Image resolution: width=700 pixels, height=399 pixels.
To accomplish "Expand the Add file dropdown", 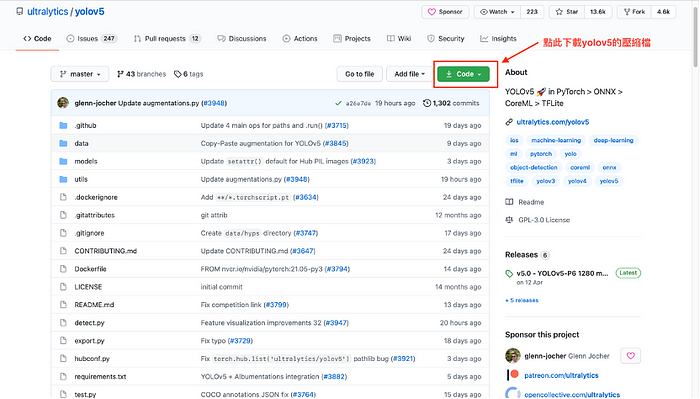I will [x=409, y=74].
